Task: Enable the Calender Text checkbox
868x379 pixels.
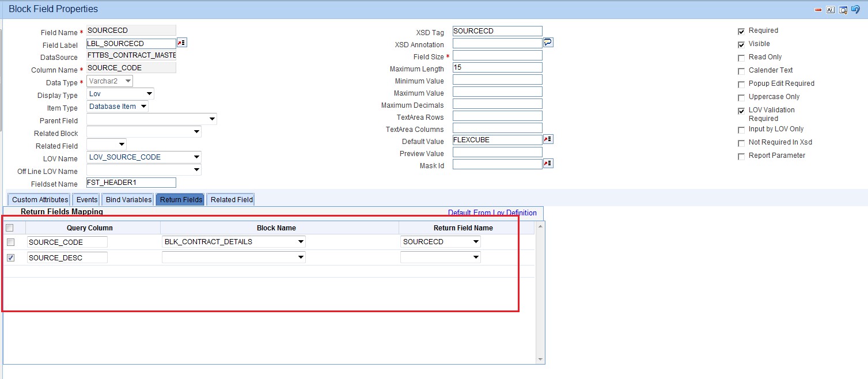Action: click(741, 71)
